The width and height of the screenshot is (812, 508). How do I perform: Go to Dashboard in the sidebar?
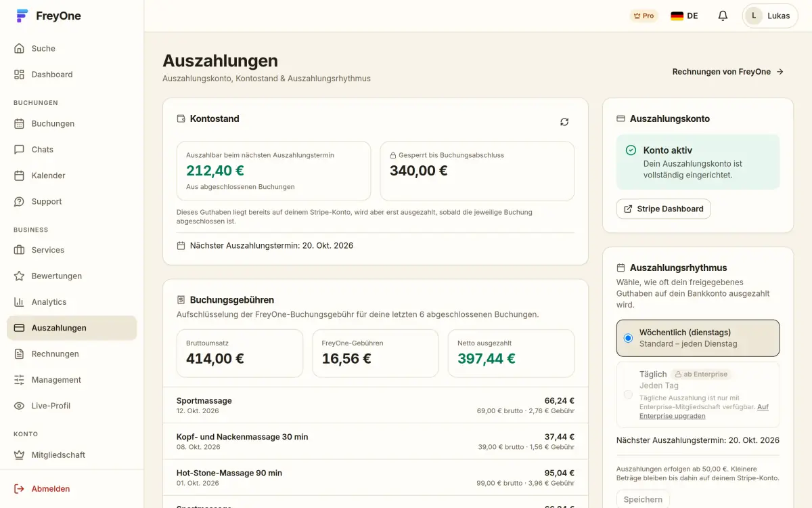[x=72, y=75]
